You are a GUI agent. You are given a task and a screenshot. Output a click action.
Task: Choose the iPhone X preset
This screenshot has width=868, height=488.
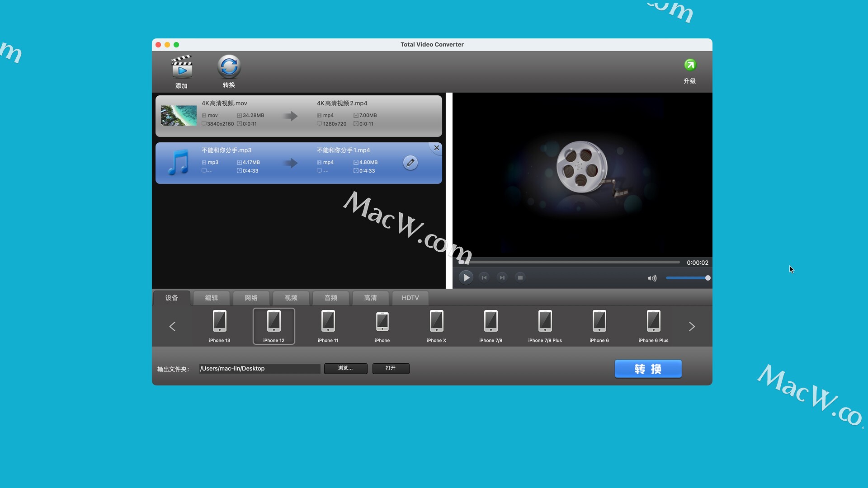point(437,326)
